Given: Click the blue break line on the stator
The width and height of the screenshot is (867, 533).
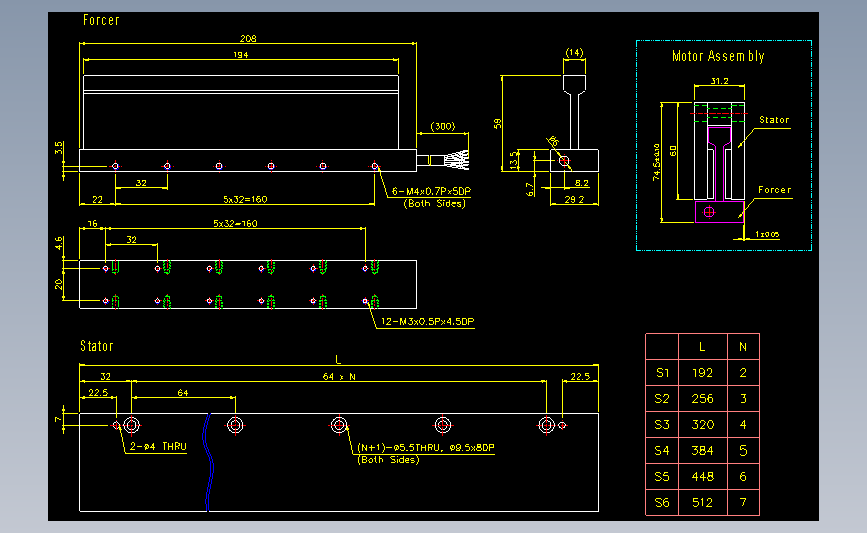Looking at the screenshot, I should click(208, 462).
